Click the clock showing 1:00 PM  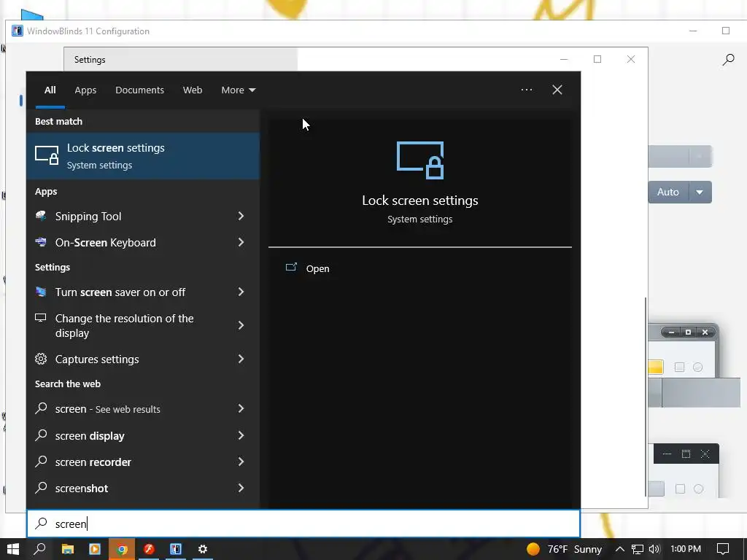tap(686, 549)
